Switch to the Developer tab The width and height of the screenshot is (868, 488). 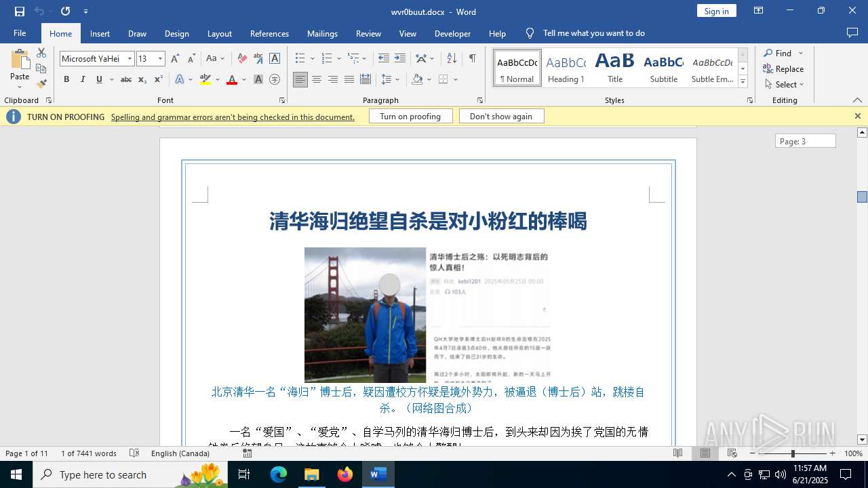[x=452, y=33]
